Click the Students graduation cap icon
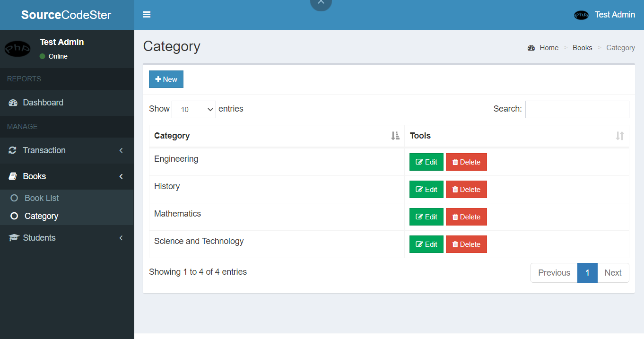 [13, 237]
